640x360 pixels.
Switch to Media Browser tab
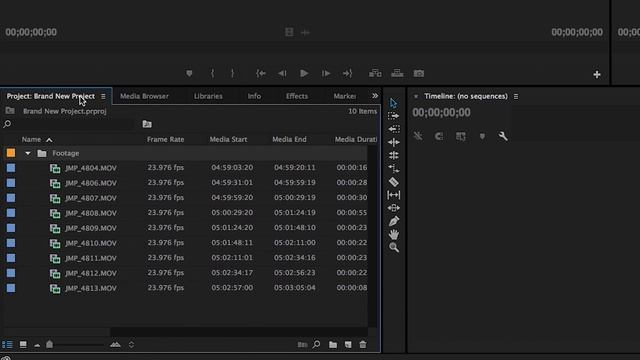coord(144,96)
